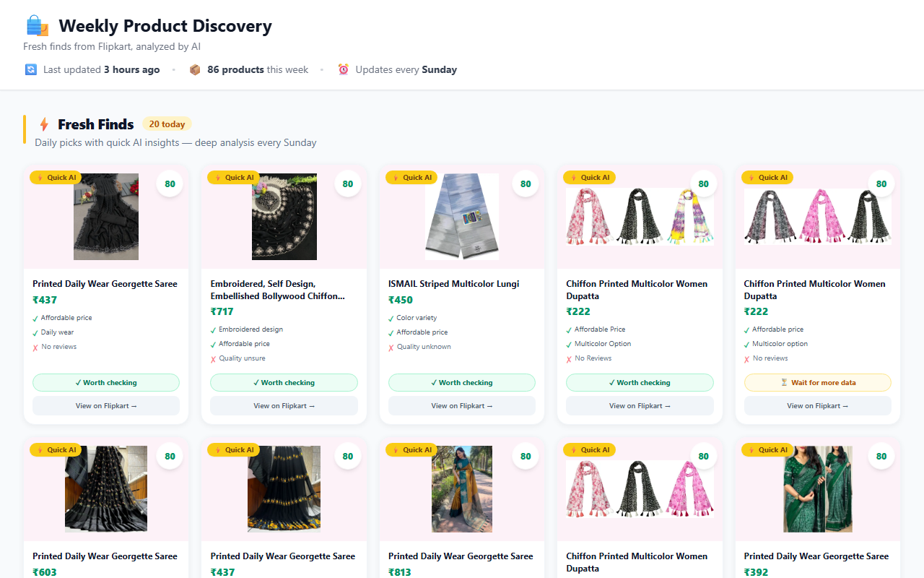Image resolution: width=924 pixels, height=578 pixels.
Task: Click Quick AI badge on Embroidered Bollywood Chiffon card
Action: 233,177
